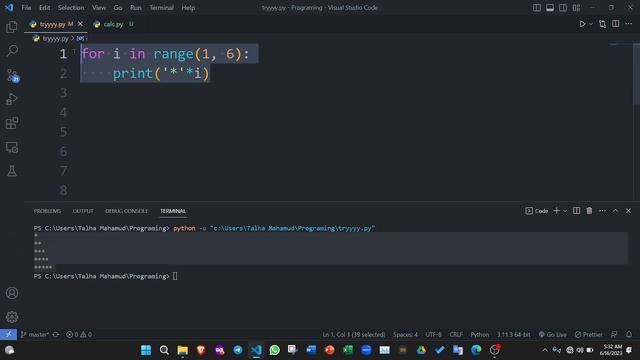Open the File menu
The width and height of the screenshot is (640, 360).
coord(26,8)
